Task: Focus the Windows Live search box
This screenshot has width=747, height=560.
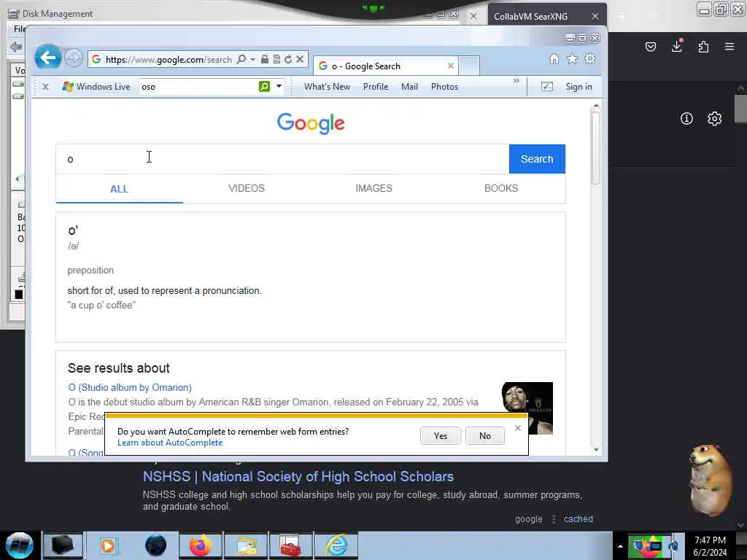Action: tap(198, 87)
